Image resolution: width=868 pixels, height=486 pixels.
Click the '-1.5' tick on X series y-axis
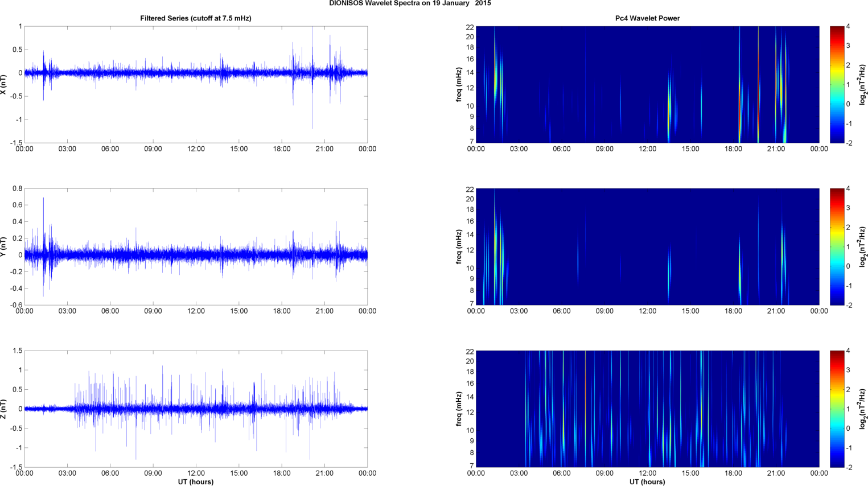17,143
